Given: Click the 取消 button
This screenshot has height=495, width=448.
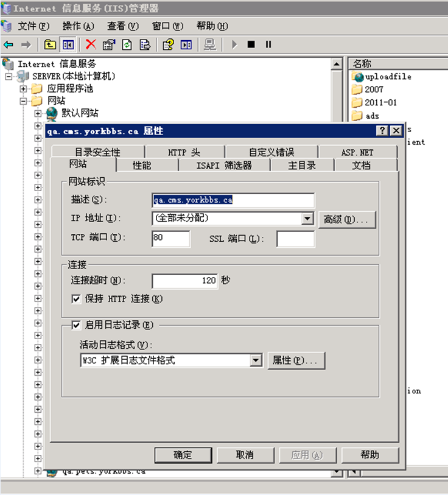Looking at the screenshot, I should [x=245, y=455].
